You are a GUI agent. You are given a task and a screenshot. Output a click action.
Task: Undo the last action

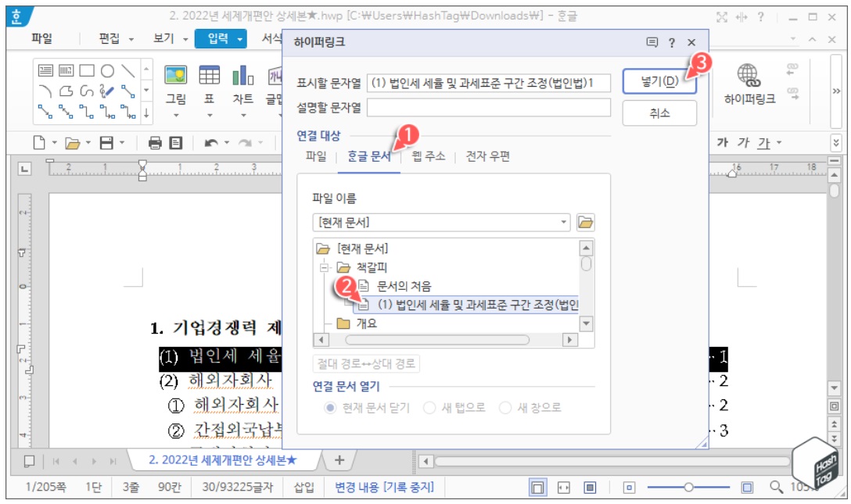211,143
